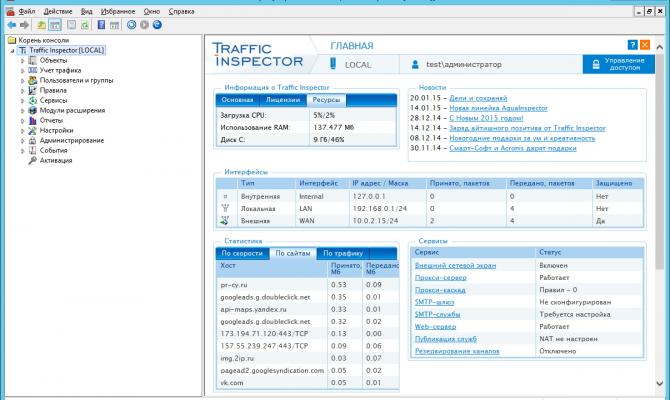This screenshot has width=670, height=400.
Task: Click the pr-cy.ru host row
Action: tap(307, 285)
